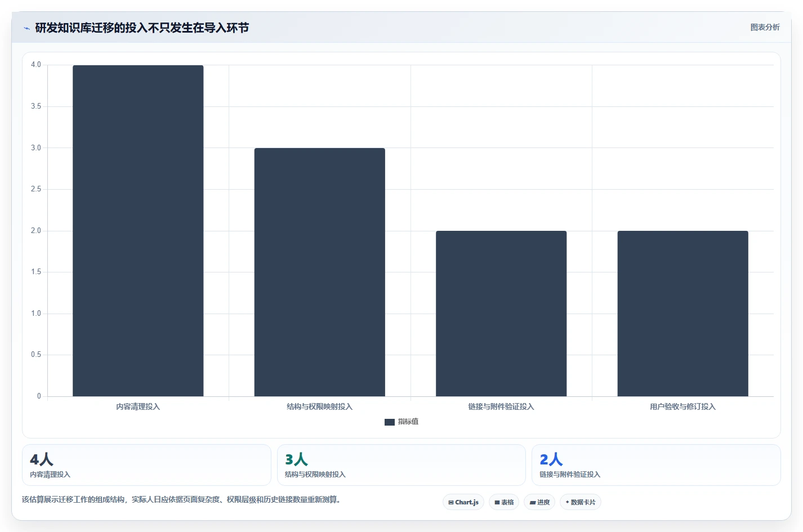Image resolution: width=803 pixels, height=532 pixels.
Task: Click the 3.5 y-axis tick label
Action: point(36,106)
